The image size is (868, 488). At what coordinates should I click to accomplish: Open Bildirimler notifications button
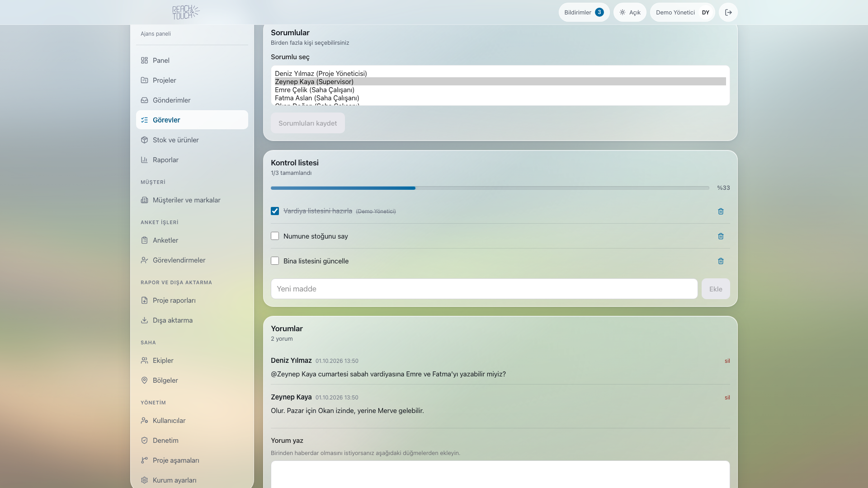(x=584, y=12)
